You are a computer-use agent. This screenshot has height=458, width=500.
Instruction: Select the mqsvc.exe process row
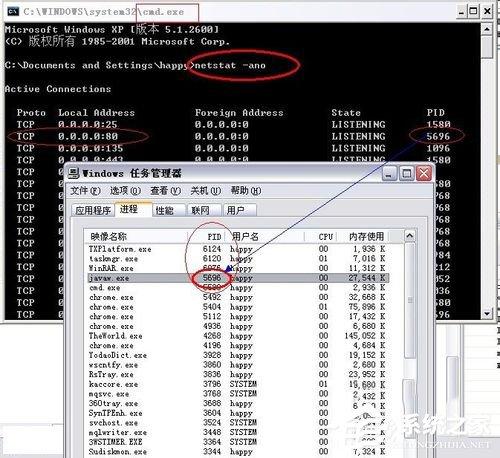point(237,394)
